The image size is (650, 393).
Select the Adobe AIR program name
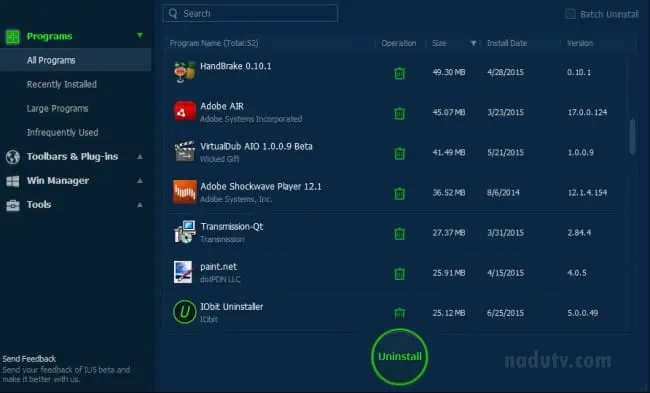(x=222, y=106)
